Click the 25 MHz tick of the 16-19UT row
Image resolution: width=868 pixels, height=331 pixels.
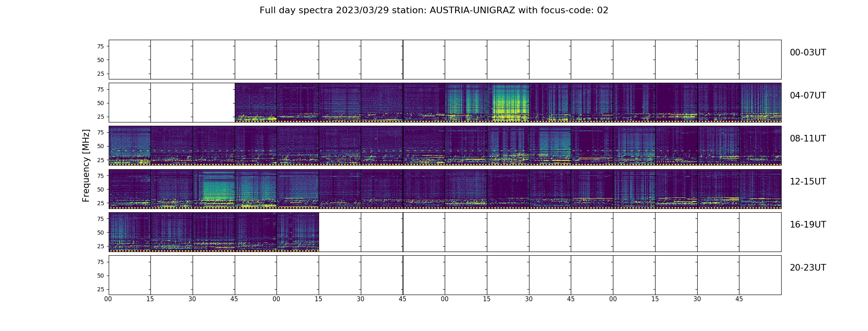[x=100, y=246]
